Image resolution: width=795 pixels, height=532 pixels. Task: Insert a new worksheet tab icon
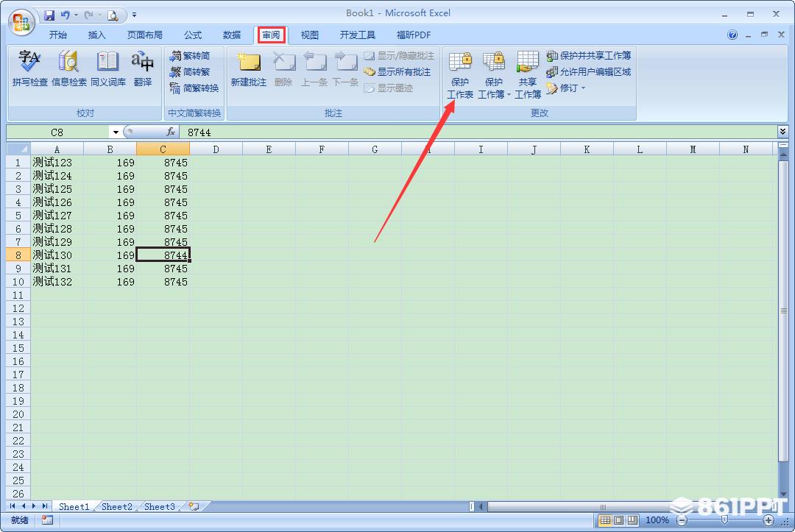coord(194,506)
